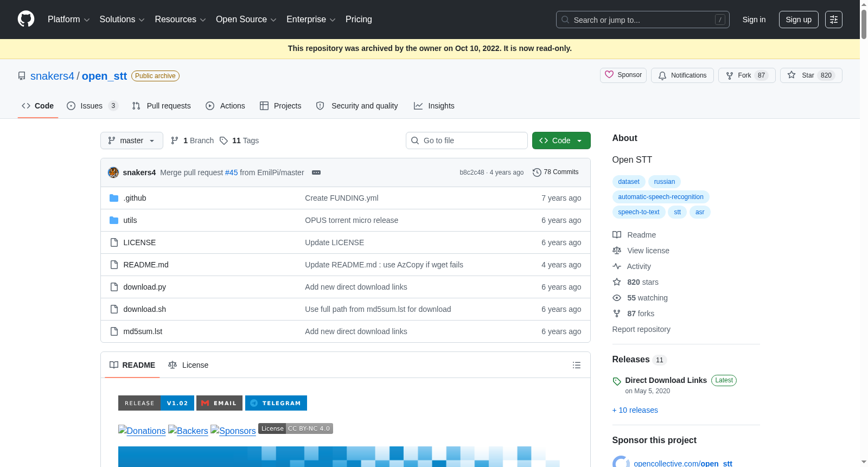Click the LICENSE file icon
This screenshot has width=868, height=467.
pyautogui.click(x=114, y=242)
